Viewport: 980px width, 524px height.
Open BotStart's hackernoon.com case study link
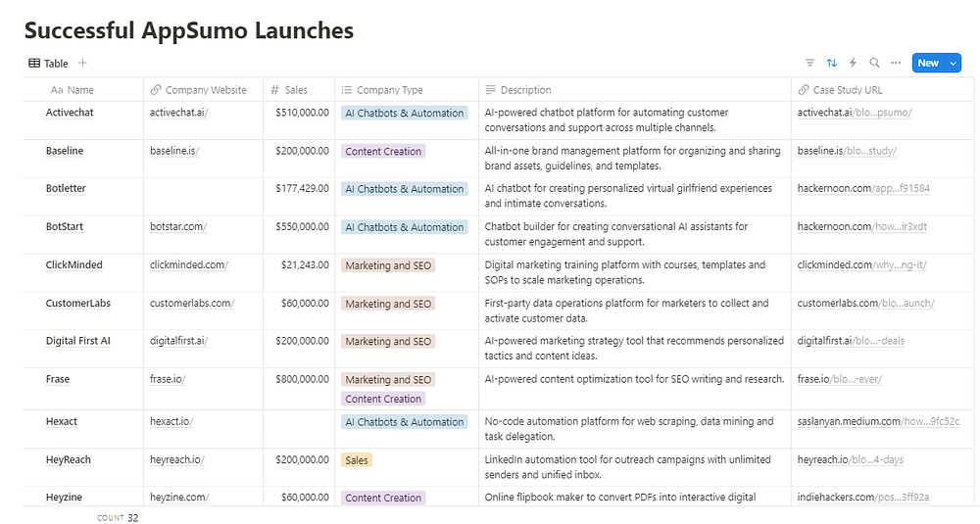(x=861, y=226)
